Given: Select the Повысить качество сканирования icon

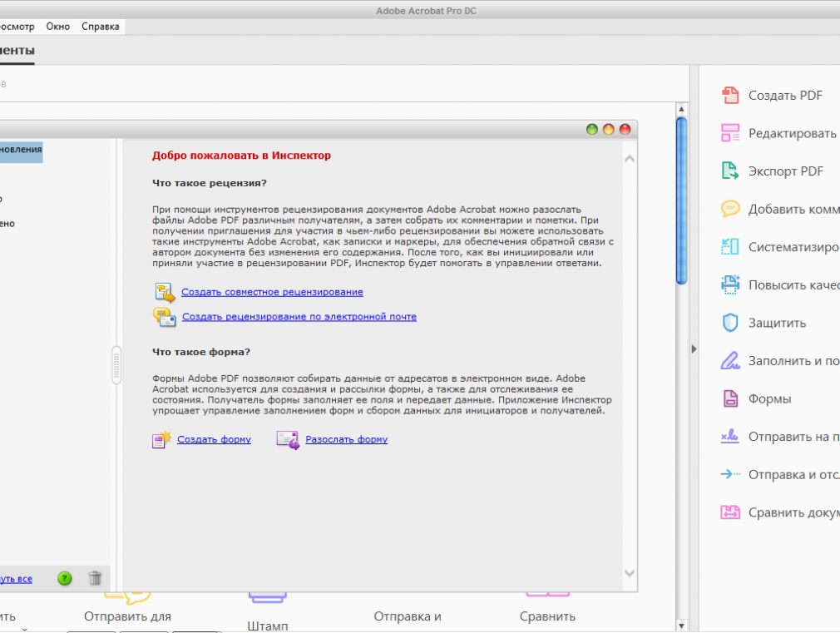Looking at the screenshot, I should [730, 284].
